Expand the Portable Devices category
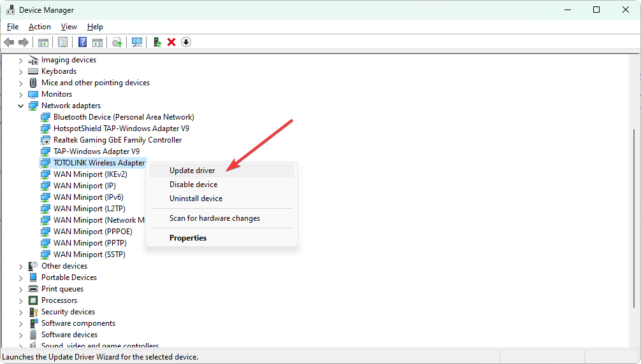 pyautogui.click(x=20, y=278)
